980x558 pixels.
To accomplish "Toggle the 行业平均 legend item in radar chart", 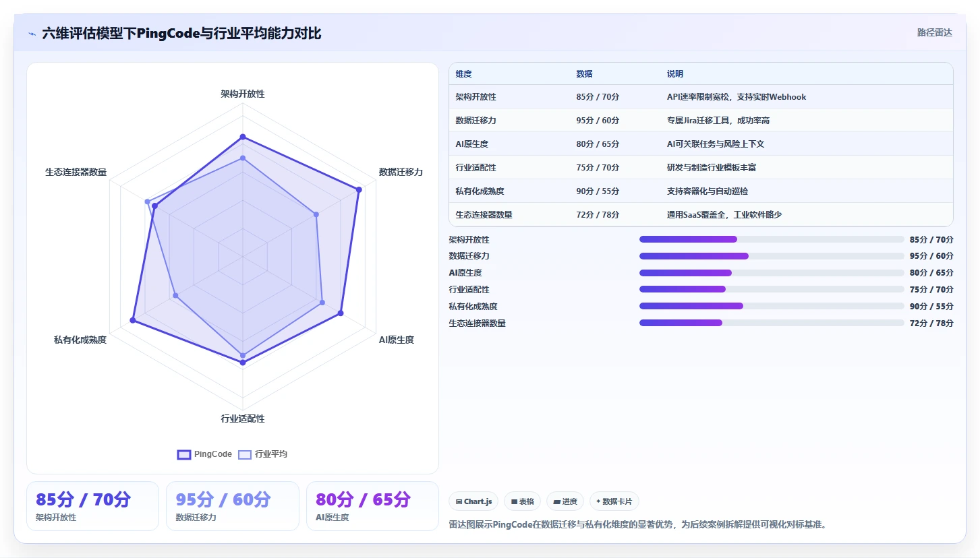I will (263, 454).
